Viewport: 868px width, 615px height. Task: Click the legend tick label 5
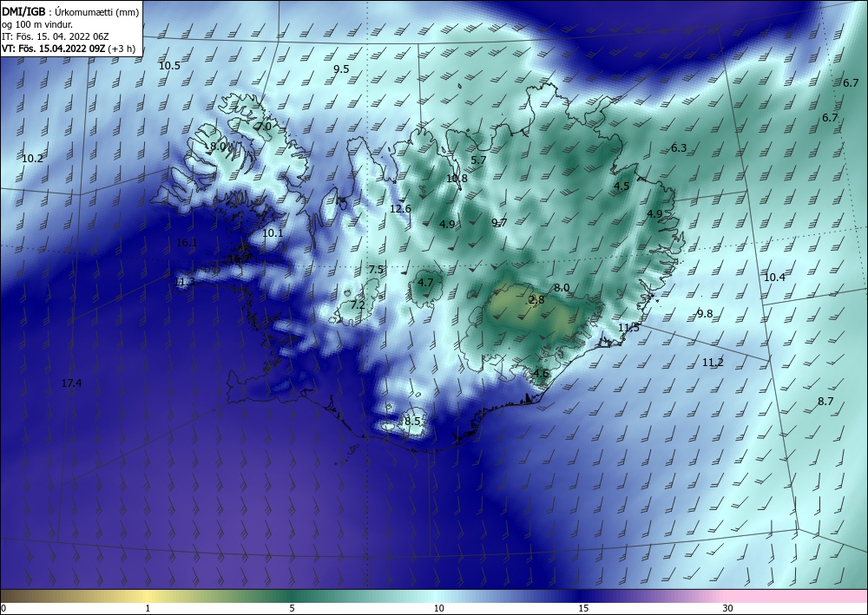tap(292, 608)
